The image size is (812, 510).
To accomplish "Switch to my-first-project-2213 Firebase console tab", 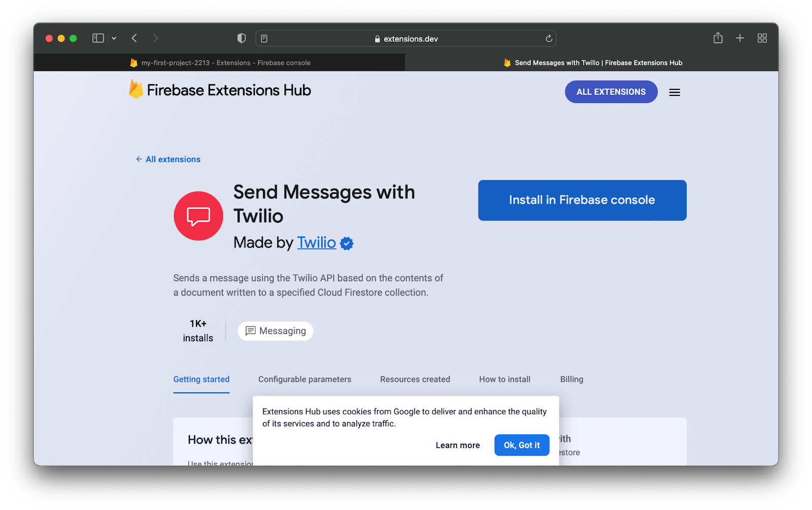I will click(220, 63).
